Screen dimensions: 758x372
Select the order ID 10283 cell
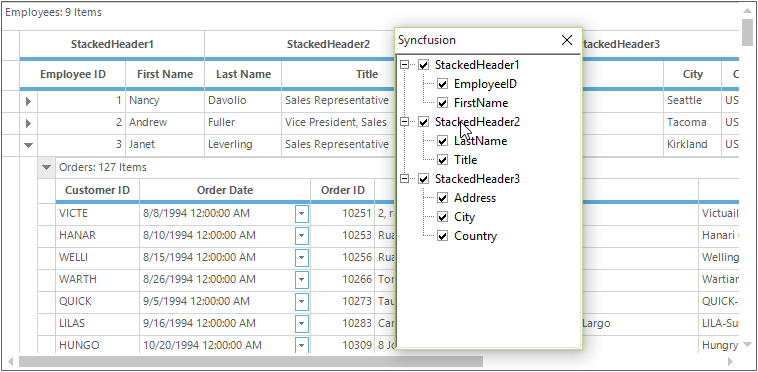[343, 323]
